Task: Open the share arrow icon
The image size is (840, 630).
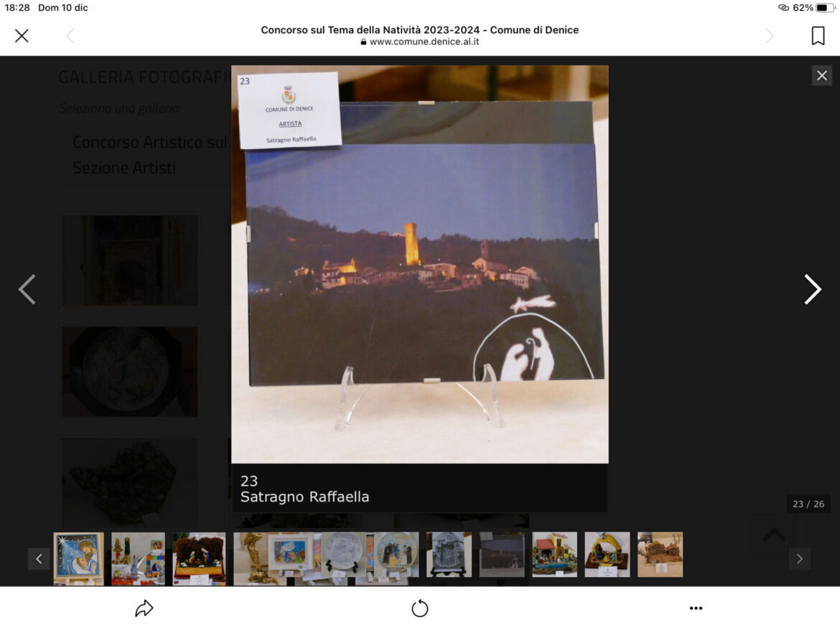Action: coord(144,608)
